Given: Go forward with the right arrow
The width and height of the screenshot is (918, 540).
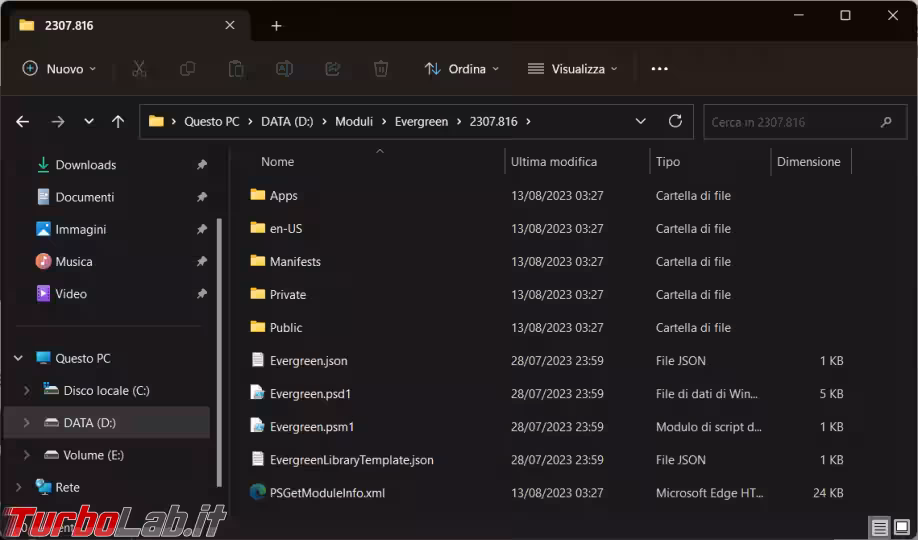Looking at the screenshot, I should click(x=57, y=122).
